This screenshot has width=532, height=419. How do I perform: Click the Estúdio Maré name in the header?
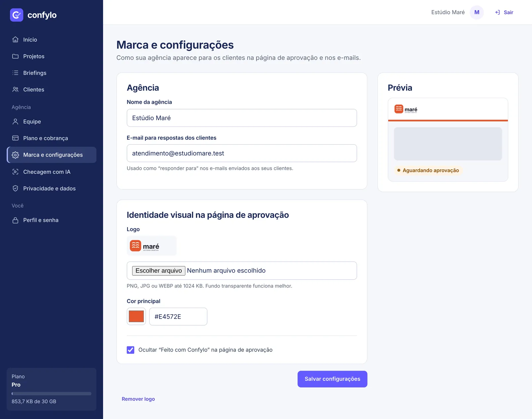(x=448, y=12)
